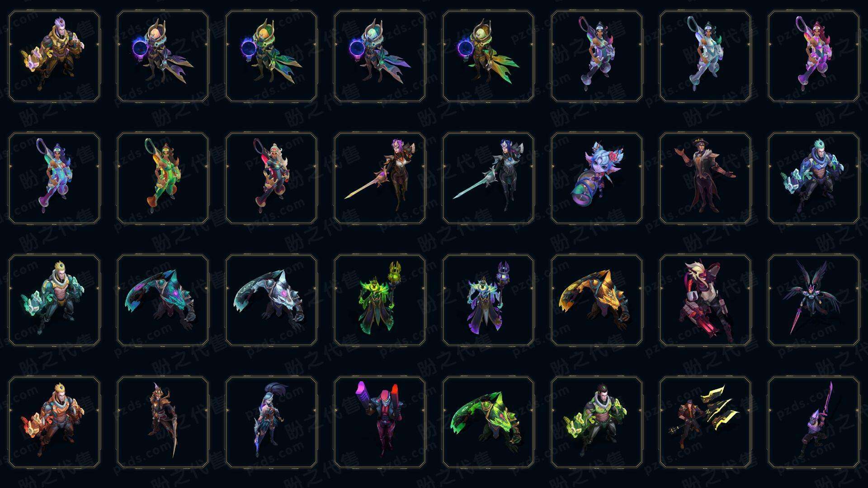Choose the purple-haired swordswoman in bronze armor
Image resolution: width=868 pixels, height=488 pixels.
point(380,178)
